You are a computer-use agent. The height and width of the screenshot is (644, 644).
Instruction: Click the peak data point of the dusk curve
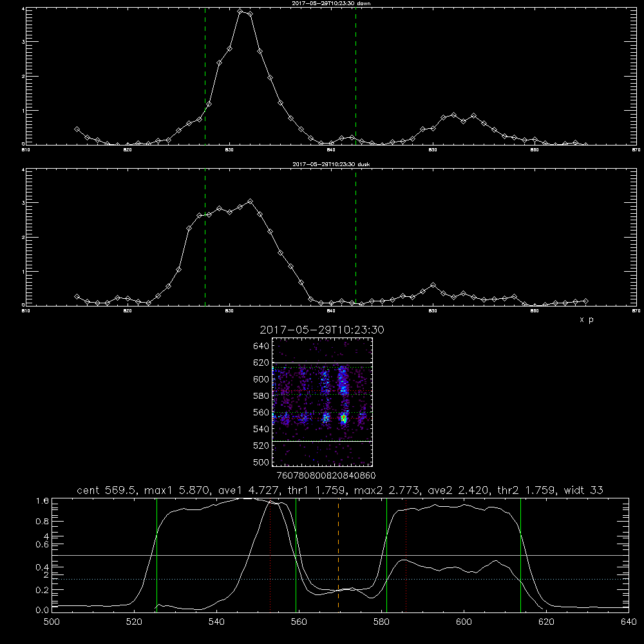point(250,201)
